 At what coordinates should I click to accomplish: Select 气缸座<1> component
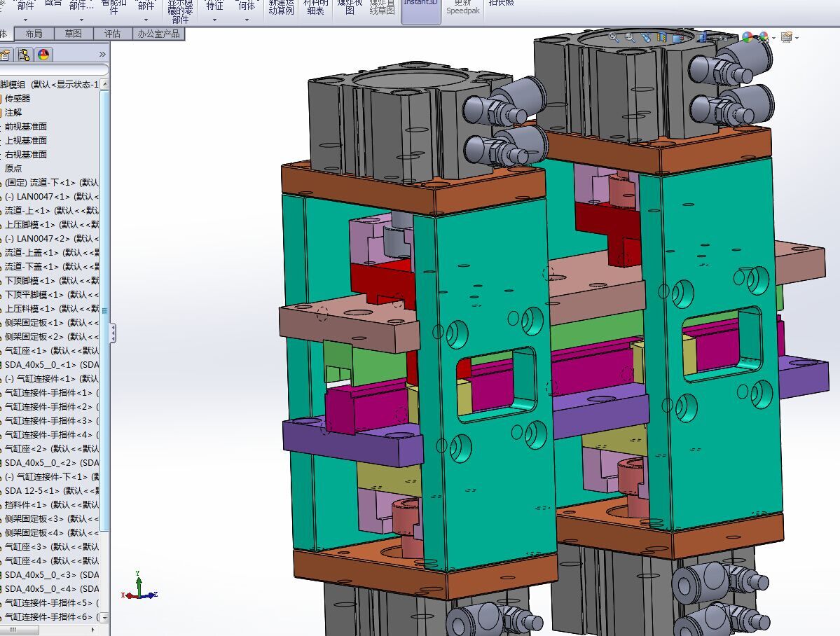click(51, 350)
